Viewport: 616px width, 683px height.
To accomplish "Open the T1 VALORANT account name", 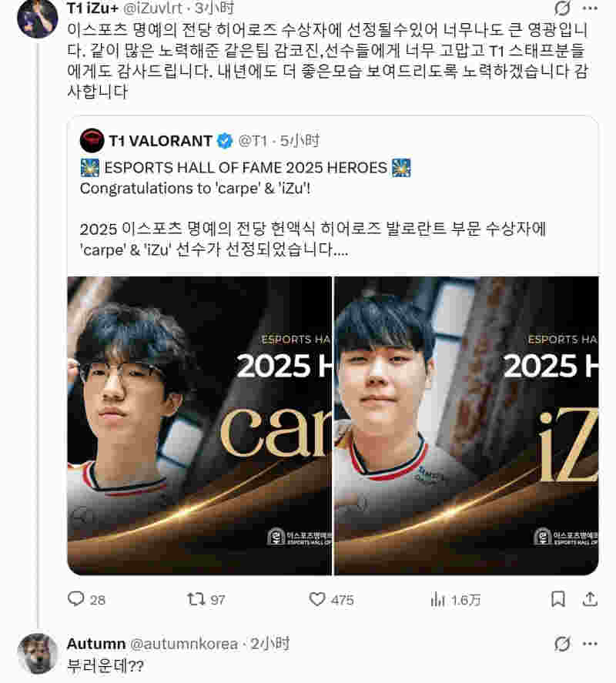I will tap(160, 141).
